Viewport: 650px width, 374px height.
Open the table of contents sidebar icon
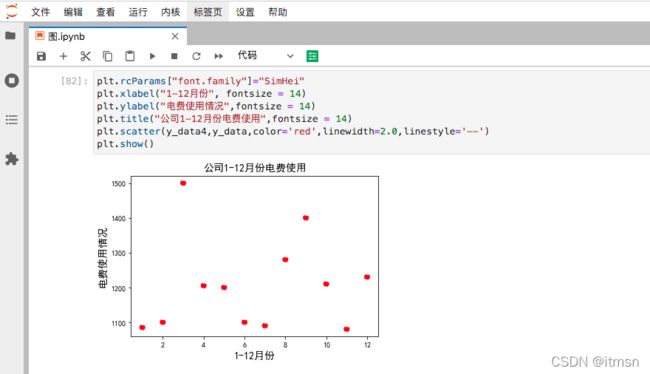[12, 120]
